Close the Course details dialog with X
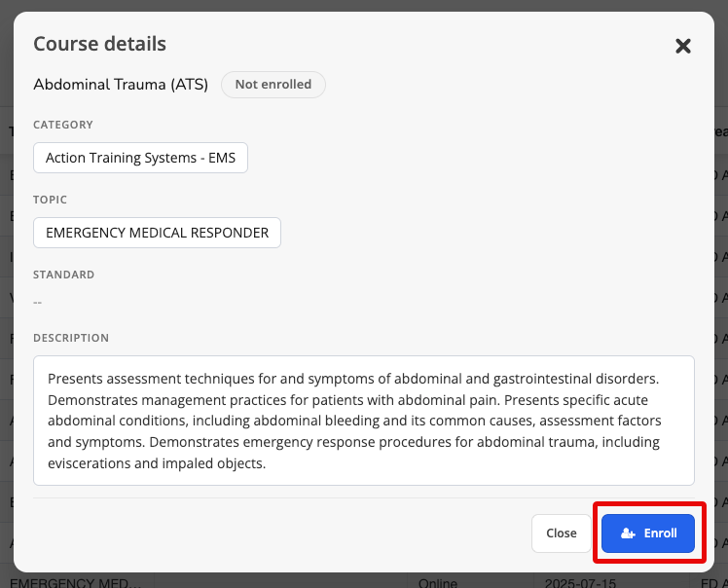This screenshot has height=588, width=728. (683, 46)
